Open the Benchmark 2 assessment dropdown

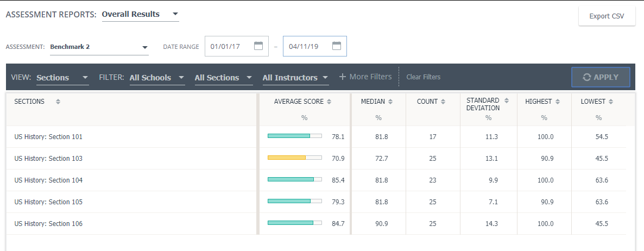point(145,47)
